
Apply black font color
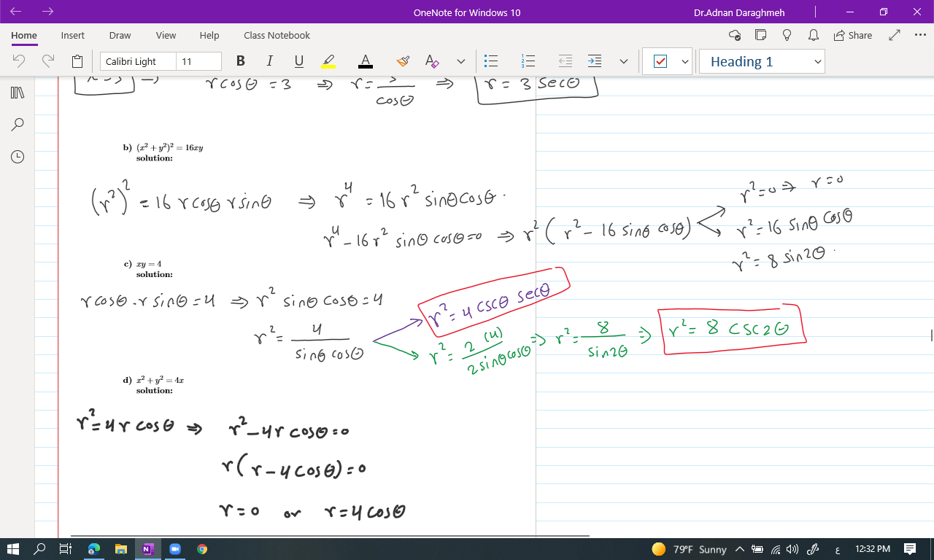pyautogui.click(x=366, y=61)
